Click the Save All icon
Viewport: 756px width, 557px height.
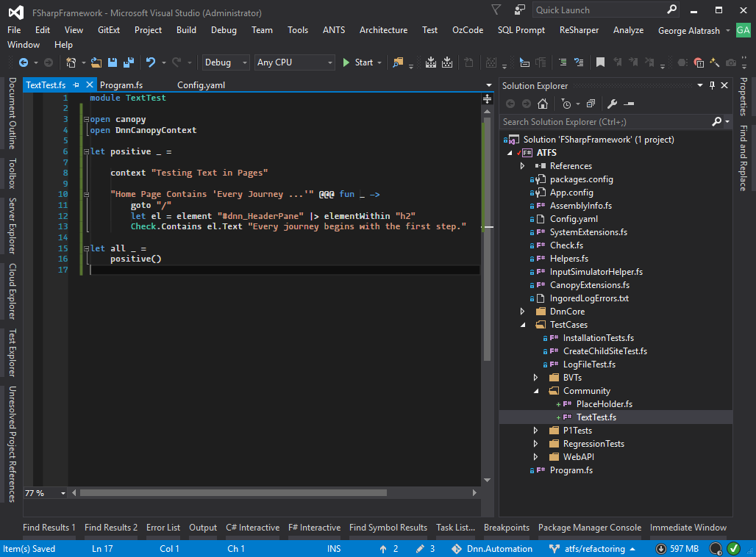[129, 62]
